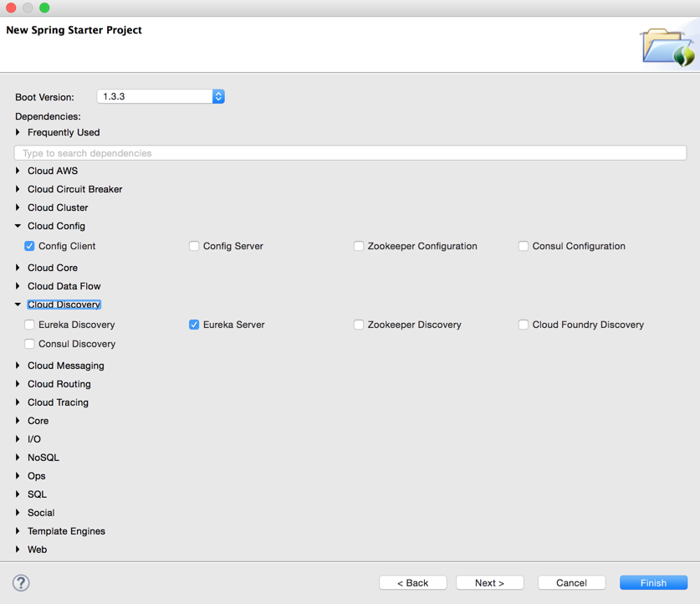Tick the Zookeeper Discovery checkbox
Image resolution: width=700 pixels, height=604 pixels.
tap(359, 325)
